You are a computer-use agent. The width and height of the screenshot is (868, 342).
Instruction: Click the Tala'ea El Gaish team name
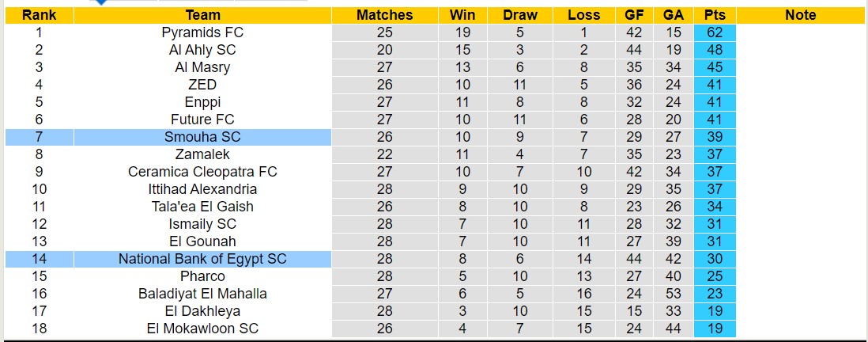[x=202, y=207]
